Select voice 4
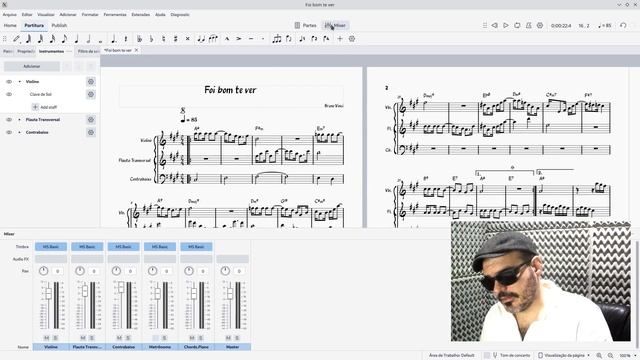 [x=326, y=39]
